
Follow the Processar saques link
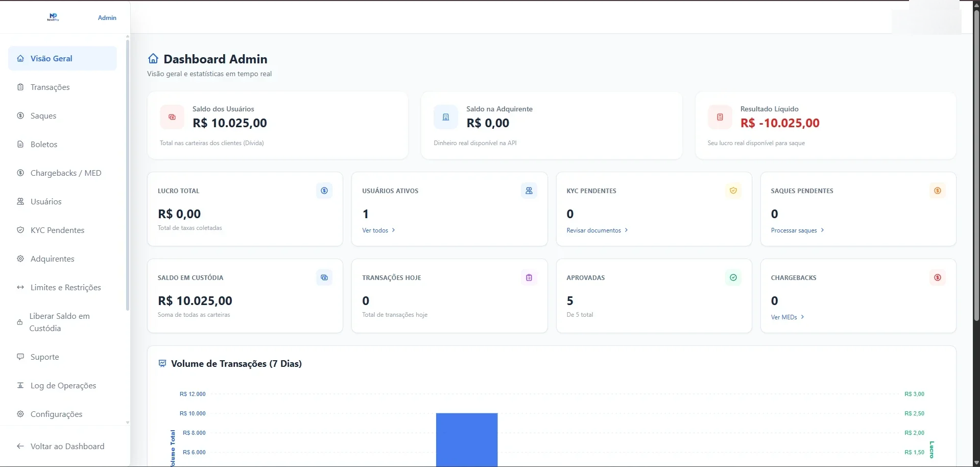coord(797,230)
